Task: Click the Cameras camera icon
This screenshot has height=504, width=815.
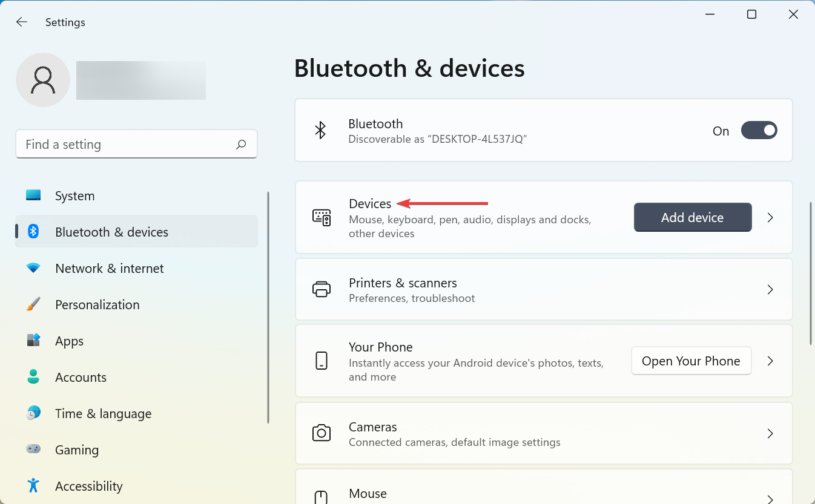Action: 322,433
